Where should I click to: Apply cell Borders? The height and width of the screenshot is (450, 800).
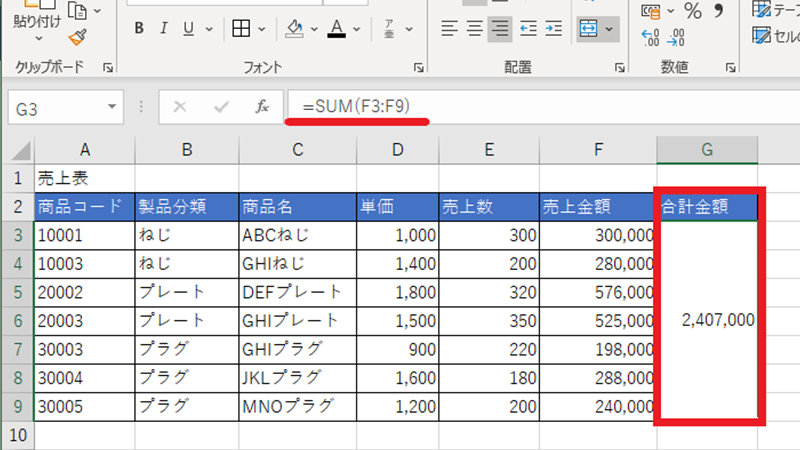point(241,29)
